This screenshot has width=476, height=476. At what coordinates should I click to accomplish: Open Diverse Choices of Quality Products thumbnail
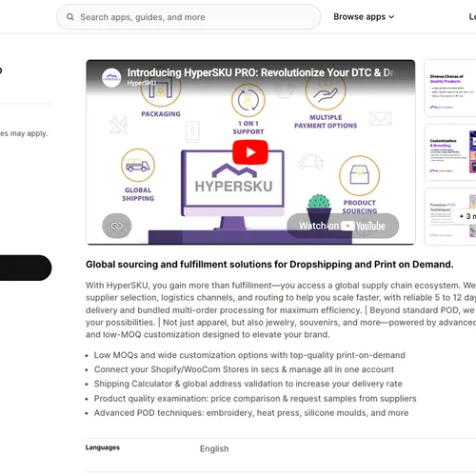click(x=450, y=89)
